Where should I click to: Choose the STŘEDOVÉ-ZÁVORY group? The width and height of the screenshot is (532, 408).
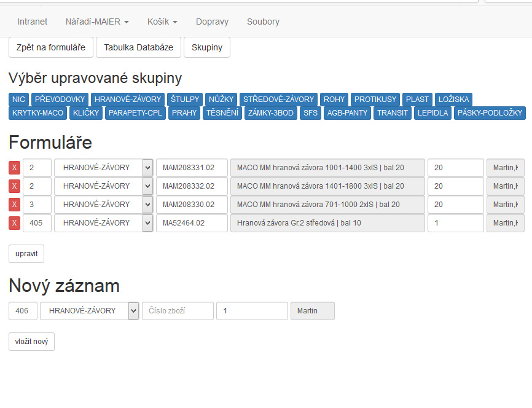278,100
